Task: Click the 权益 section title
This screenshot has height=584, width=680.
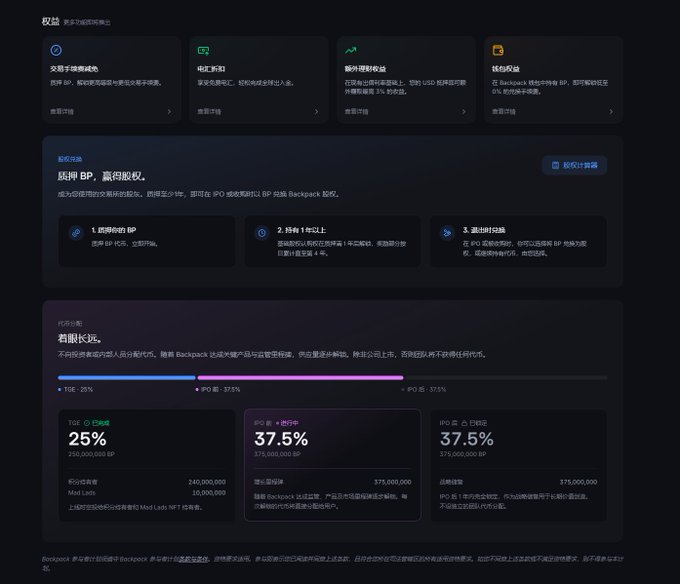Action: (50, 21)
